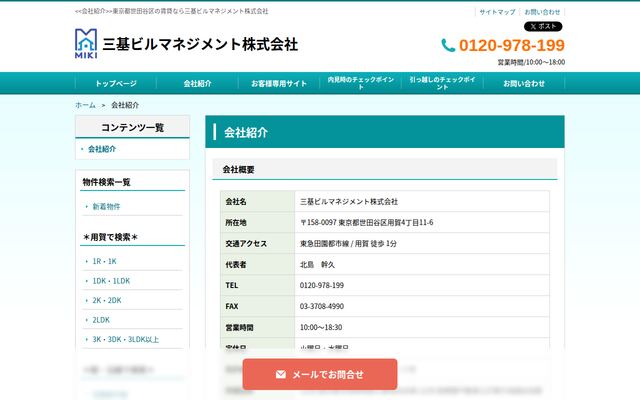640x400 pixels.
Task: Click the 会社紹介 page title banner
Action: 385,132
